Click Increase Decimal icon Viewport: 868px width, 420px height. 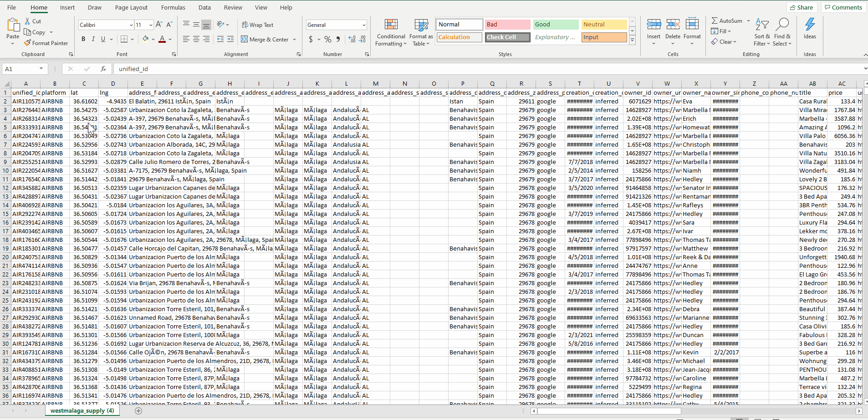352,40
